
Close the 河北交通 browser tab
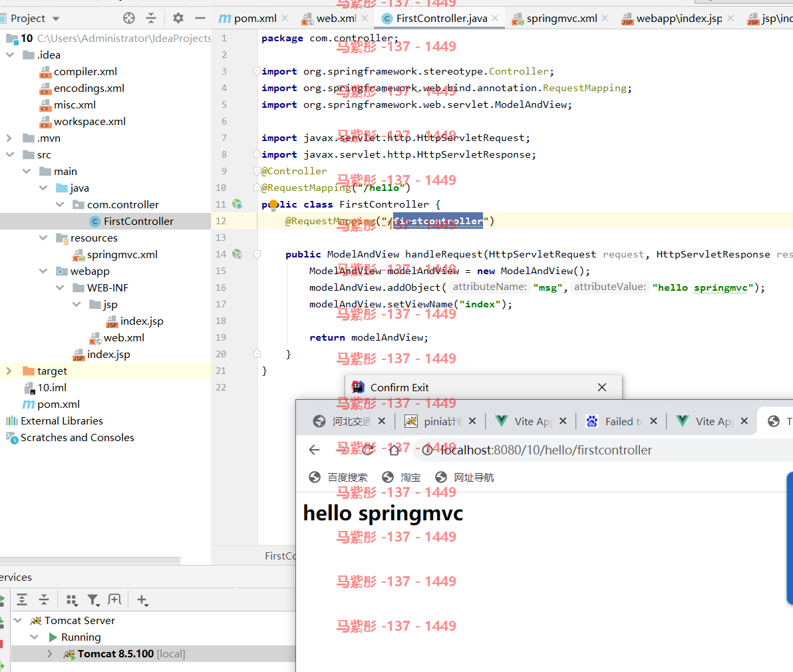(x=382, y=421)
